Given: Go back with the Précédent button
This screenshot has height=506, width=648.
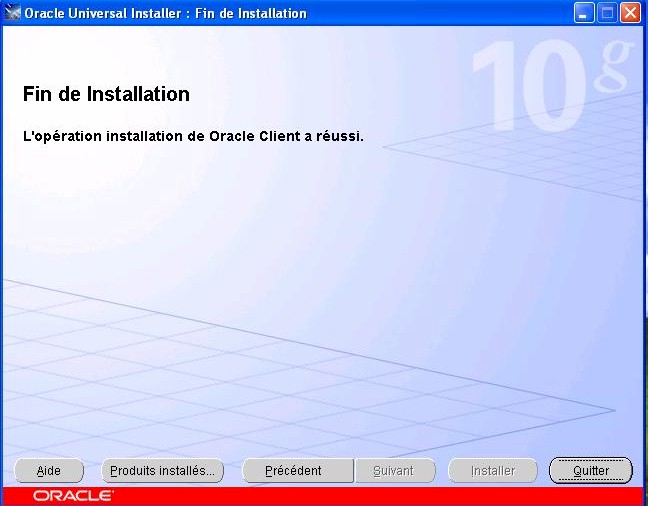Looking at the screenshot, I should (x=298, y=470).
